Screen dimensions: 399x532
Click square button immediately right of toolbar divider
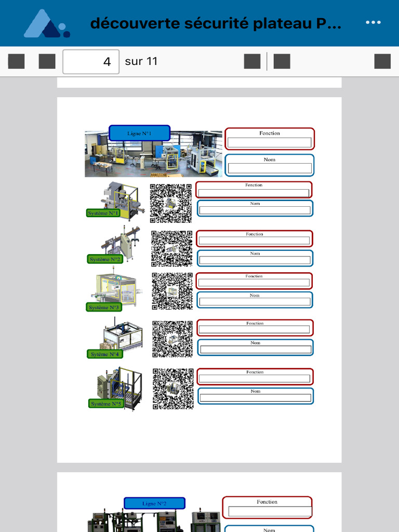(x=282, y=61)
